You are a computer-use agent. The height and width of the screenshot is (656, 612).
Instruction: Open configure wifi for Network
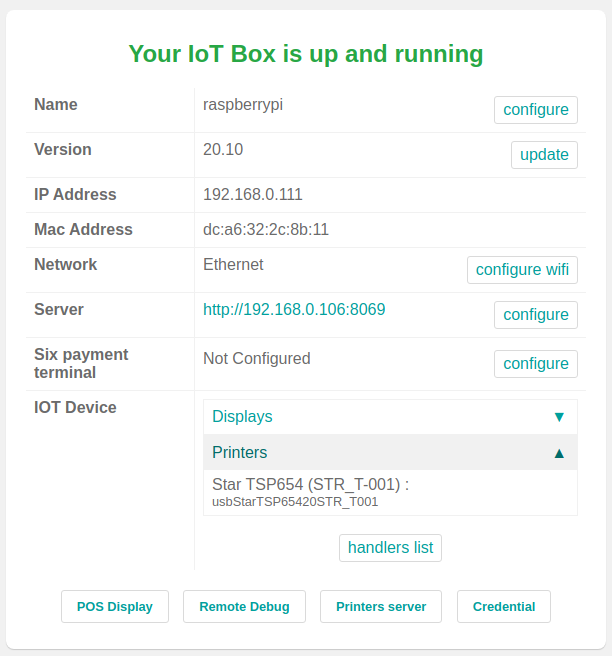pyautogui.click(x=522, y=270)
